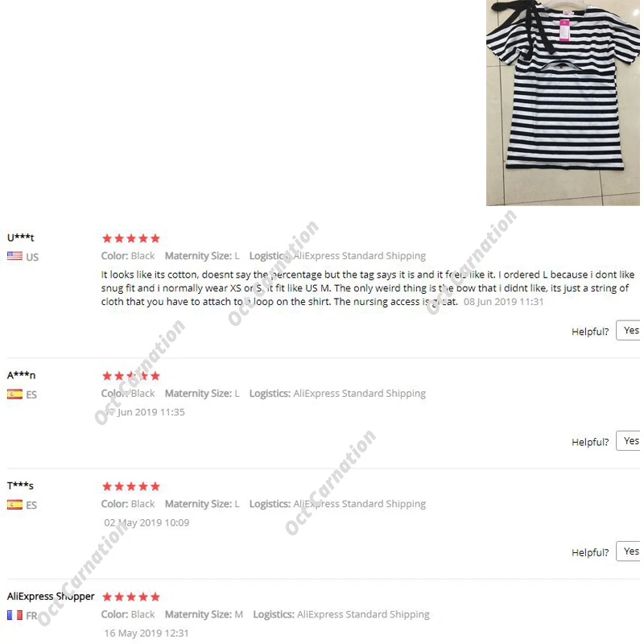Click the US flag icon under U***t
Image resolution: width=644 pixels, height=644 pixels.
(14, 256)
